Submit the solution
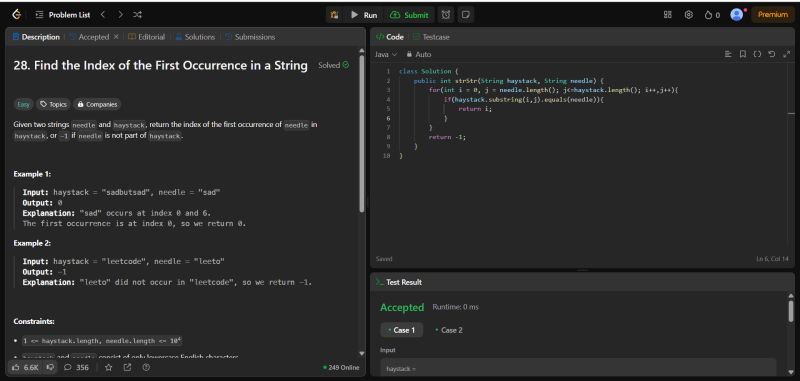Screen dimensions: 800x381 409,15
